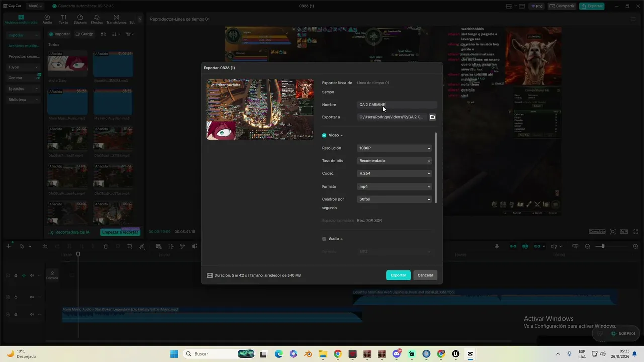Viewport: 644px width, 362px height.
Task: Select the Archivos multimedia tab
Action: point(21,19)
